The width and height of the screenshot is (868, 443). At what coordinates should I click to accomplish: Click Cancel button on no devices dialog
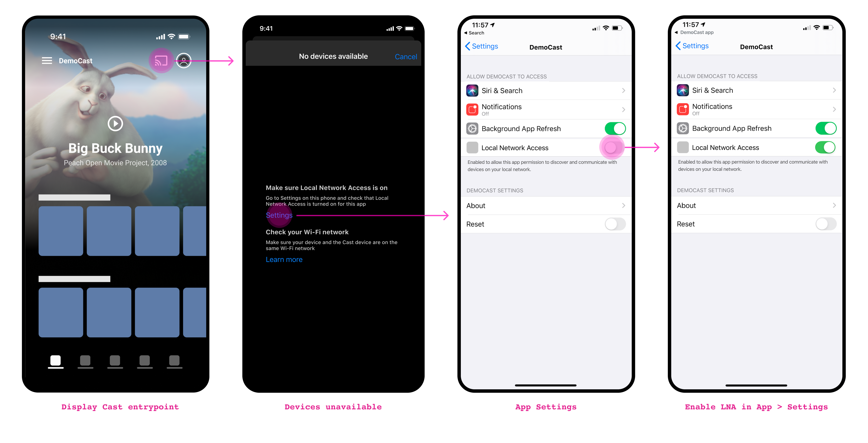coord(407,56)
